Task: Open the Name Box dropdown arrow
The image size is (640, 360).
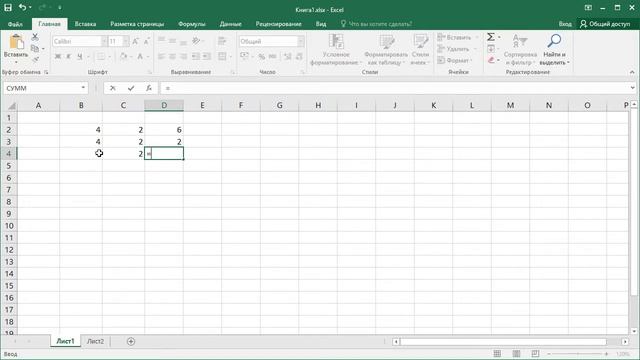Action: 83,88
